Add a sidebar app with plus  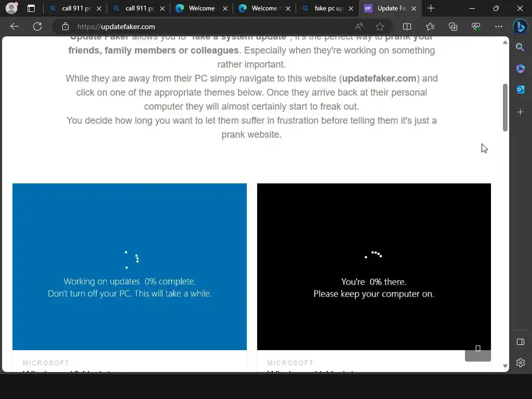pyautogui.click(x=520, y=112)
